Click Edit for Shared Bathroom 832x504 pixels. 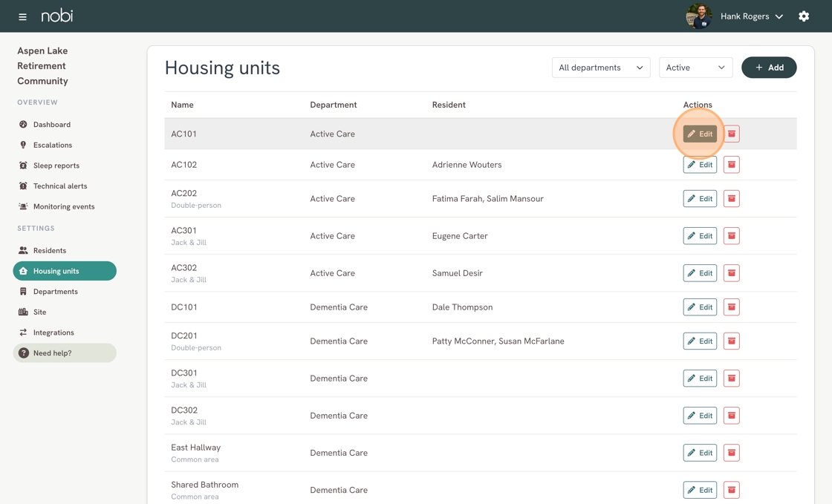coord(700,490)
